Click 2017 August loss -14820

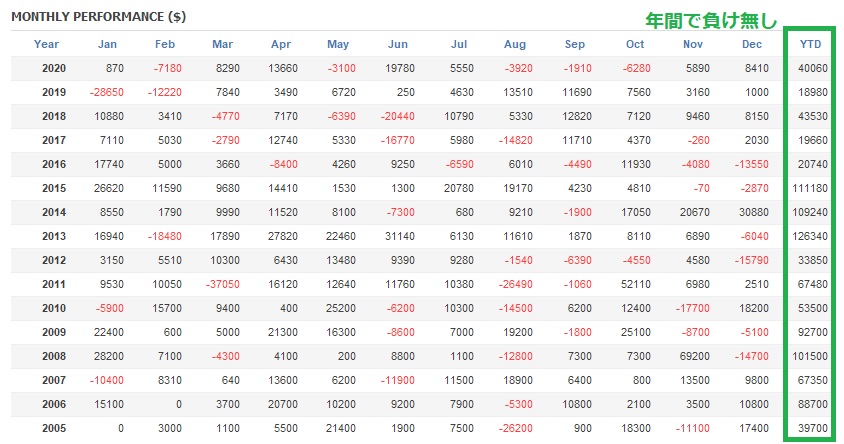pos(515,140)
